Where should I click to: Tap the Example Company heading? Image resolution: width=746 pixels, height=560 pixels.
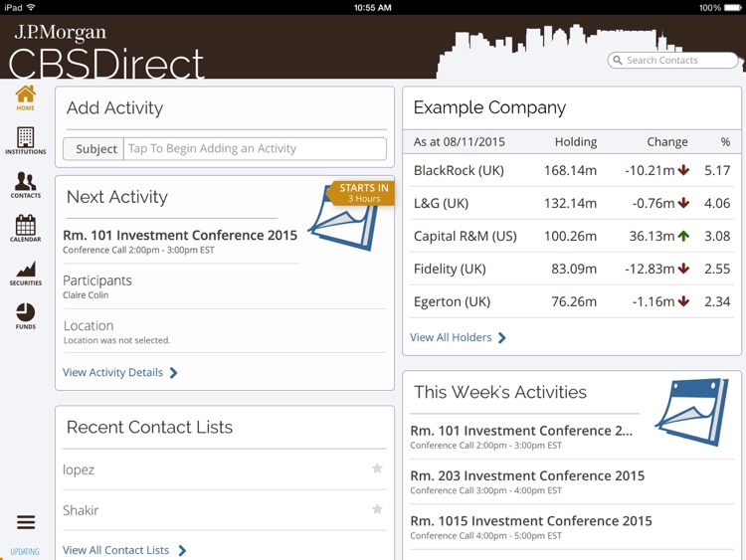[489, 107]
